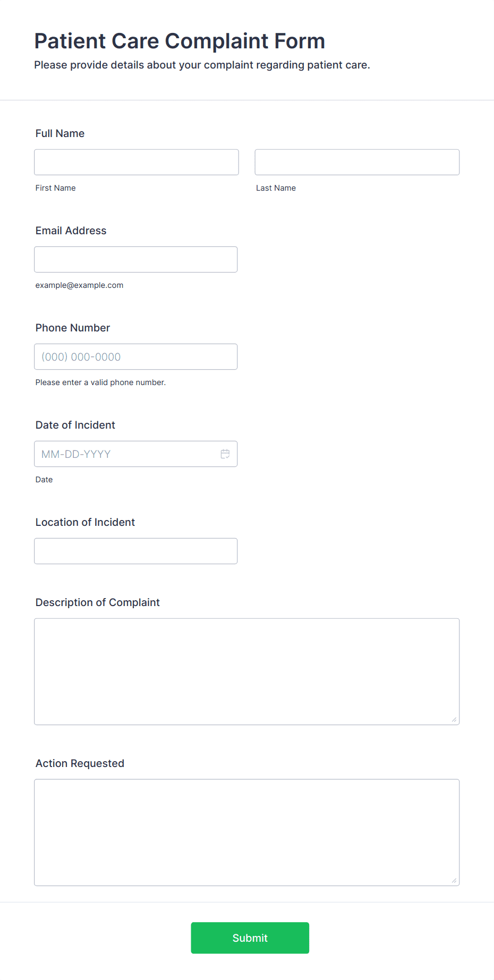This screenshot has height=980, width=494.
Task: Click the Action Requested label
Action: coord(80,763)
